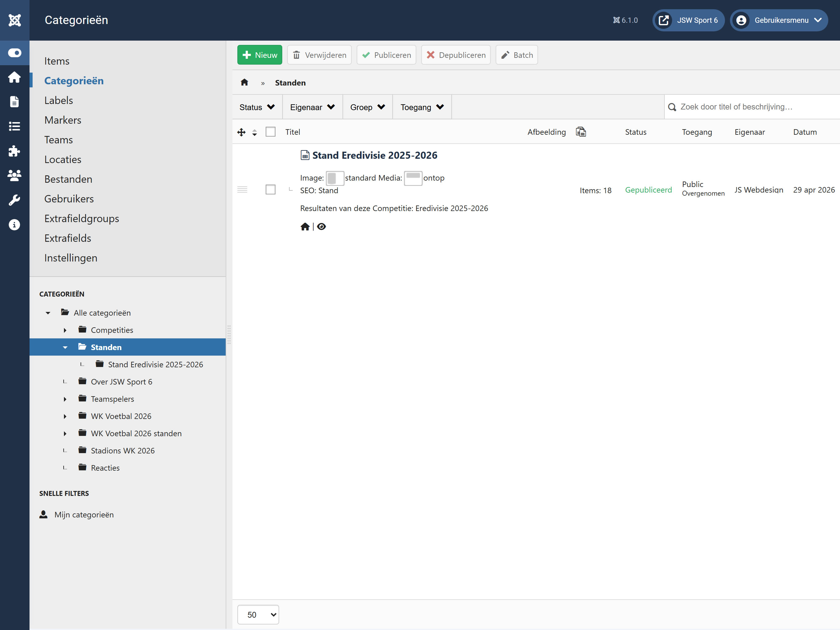Sort by Afbeelding column

click(x=546, y=132)
